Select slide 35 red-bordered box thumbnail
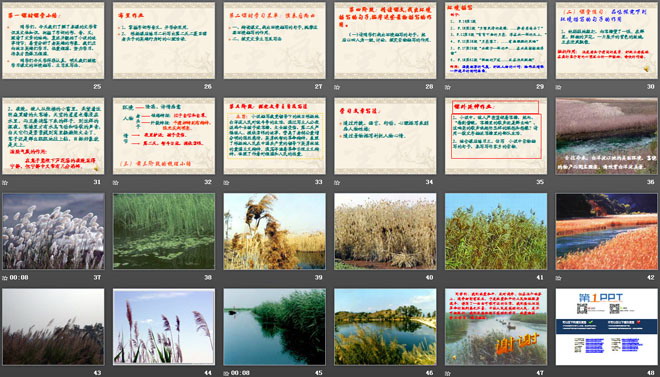660x377 pixels. (496, 136)
